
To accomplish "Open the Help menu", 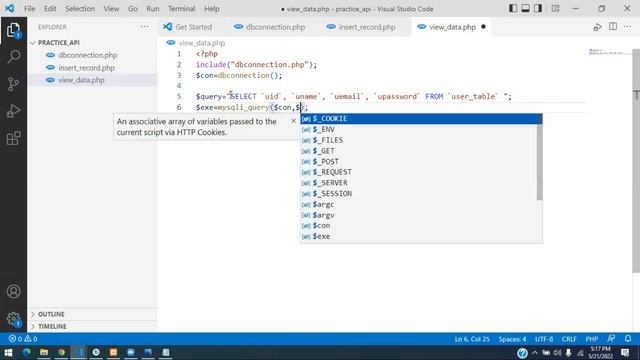I will coord(212,9).
